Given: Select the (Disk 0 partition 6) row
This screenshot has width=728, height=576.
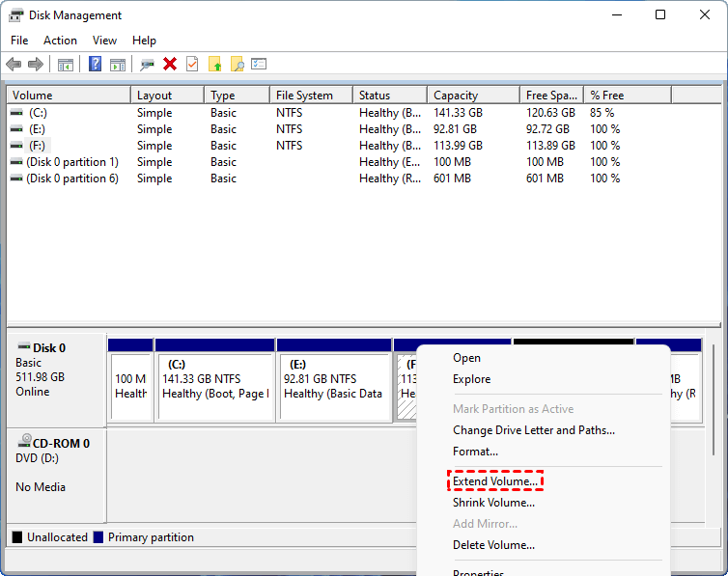Looking at the screenshot, I should pos(72,178).
